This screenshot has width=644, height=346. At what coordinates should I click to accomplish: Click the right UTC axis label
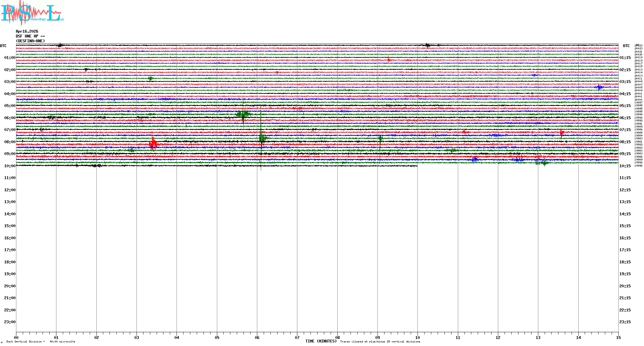pyautogui.click(x=626, y=46)
